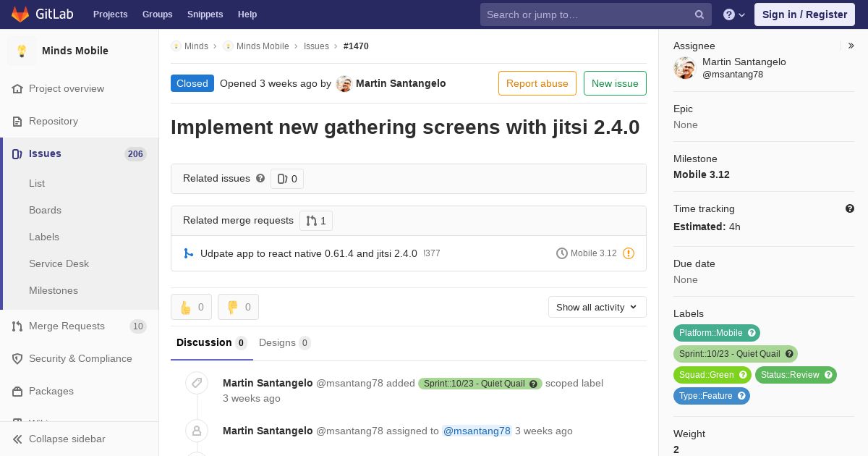Click the GitLab fox logo
The width and height of the screenshot is (868, 456).
coord(20,14)
